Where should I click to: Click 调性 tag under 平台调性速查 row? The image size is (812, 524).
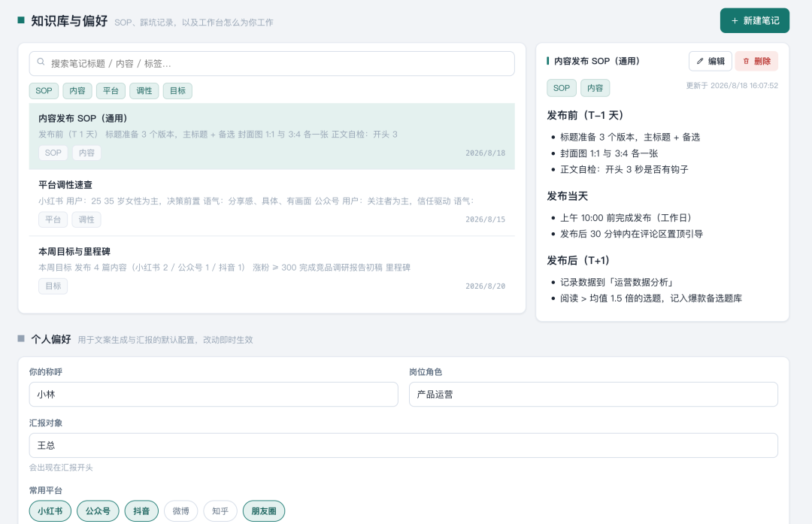[x=86, y=220]
